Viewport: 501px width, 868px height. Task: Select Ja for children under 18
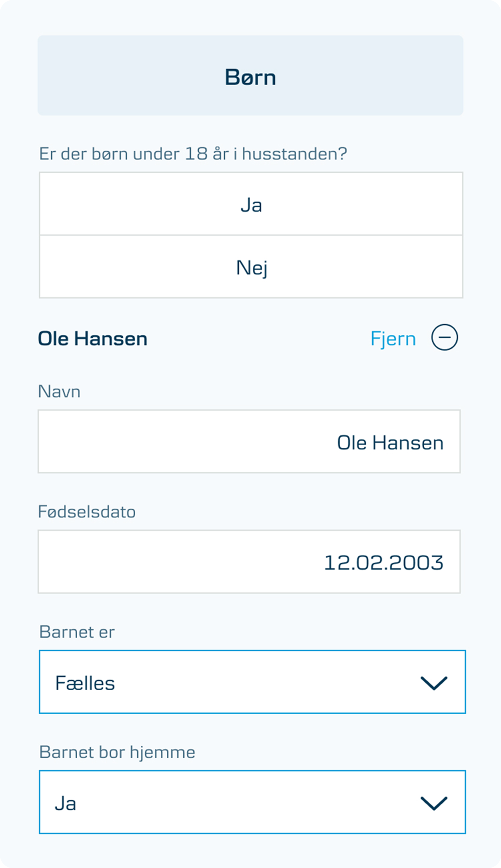click(x=251, y=204)
